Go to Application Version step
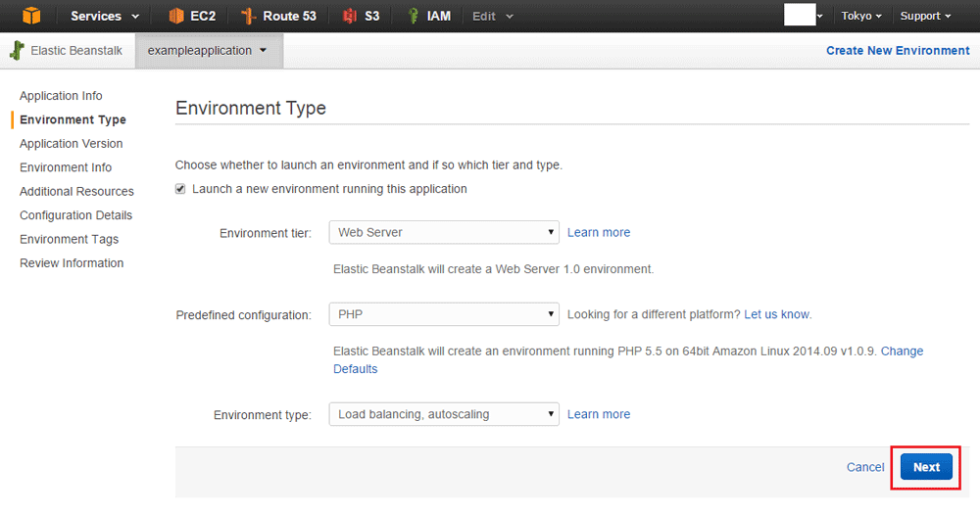The height and width of the screenshot is (514, 980). tap(71, 144)
